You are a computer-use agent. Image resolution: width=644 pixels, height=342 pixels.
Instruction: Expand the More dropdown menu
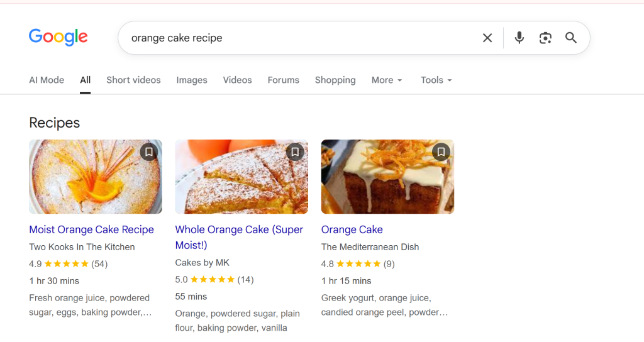pyautogui.click(x=387, y=80)
